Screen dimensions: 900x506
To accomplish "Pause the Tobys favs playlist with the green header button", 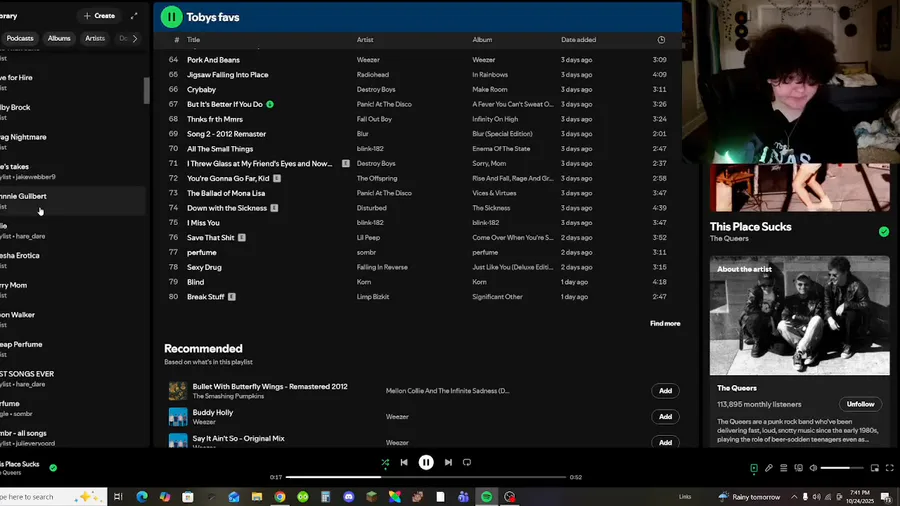I will click(171, 17).
